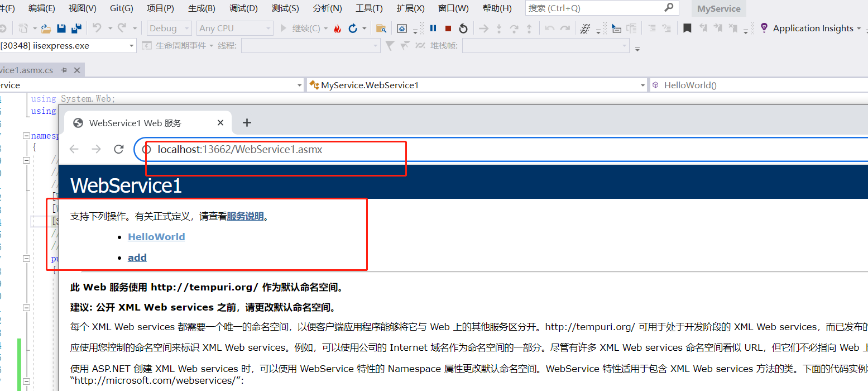Open the 调试(D) debug menu
868x391 pixels.
click(x=244, y=8)
